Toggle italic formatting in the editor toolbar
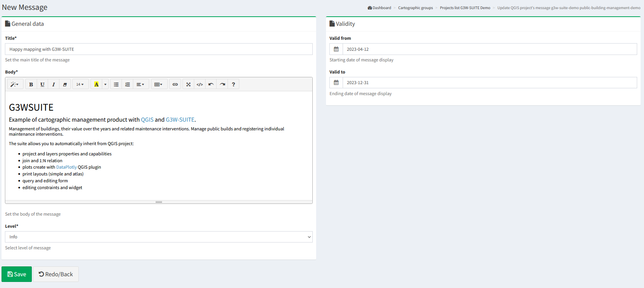The width and height of the screenshot is (644, 288). (54, 85)
